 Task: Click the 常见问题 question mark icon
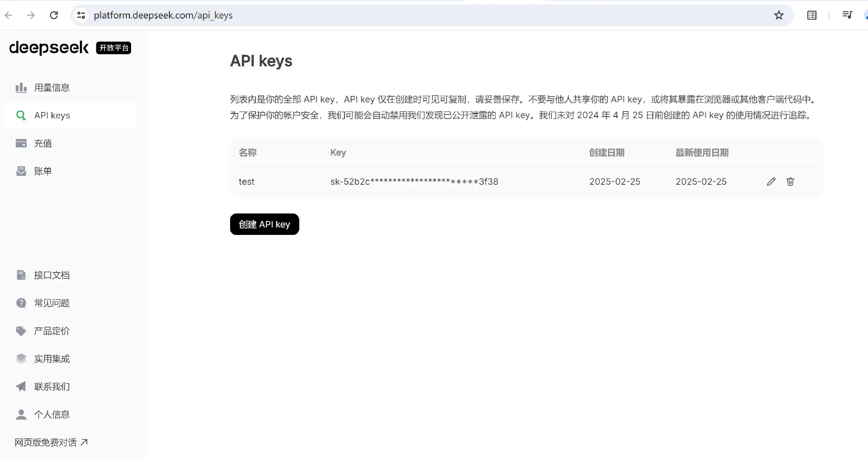pos(21,303)
